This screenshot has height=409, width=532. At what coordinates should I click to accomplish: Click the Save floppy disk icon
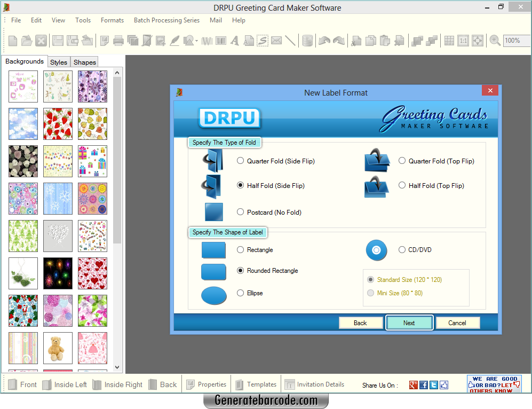point(58,41)
